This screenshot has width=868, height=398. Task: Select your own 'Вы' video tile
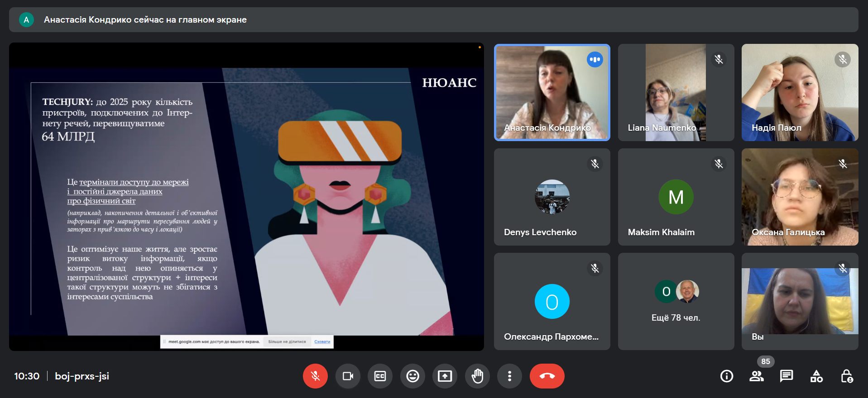tap(800, 301)
